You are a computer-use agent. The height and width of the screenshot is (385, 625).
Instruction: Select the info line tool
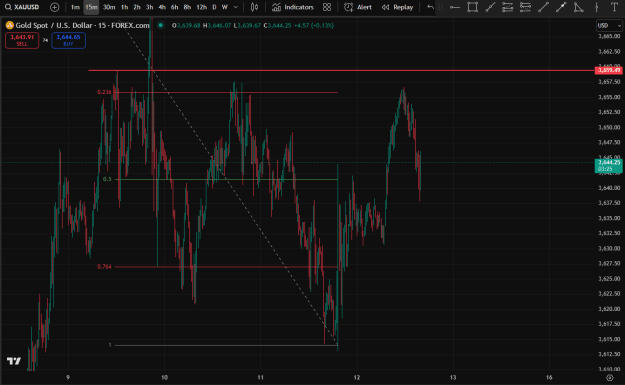point(561,7)
